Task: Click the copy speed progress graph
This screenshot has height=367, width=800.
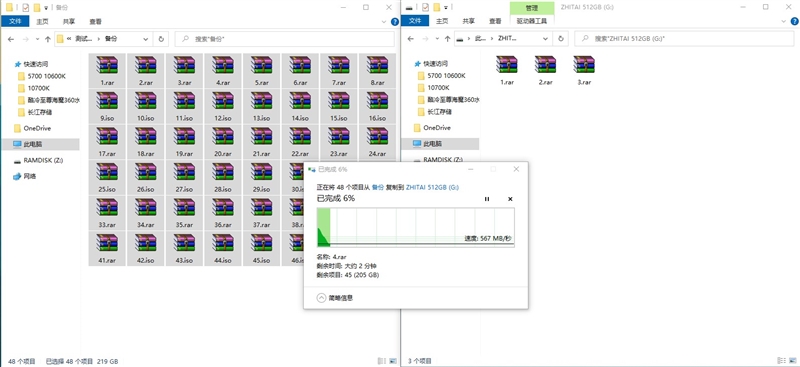Action: [x=415, y=227]
